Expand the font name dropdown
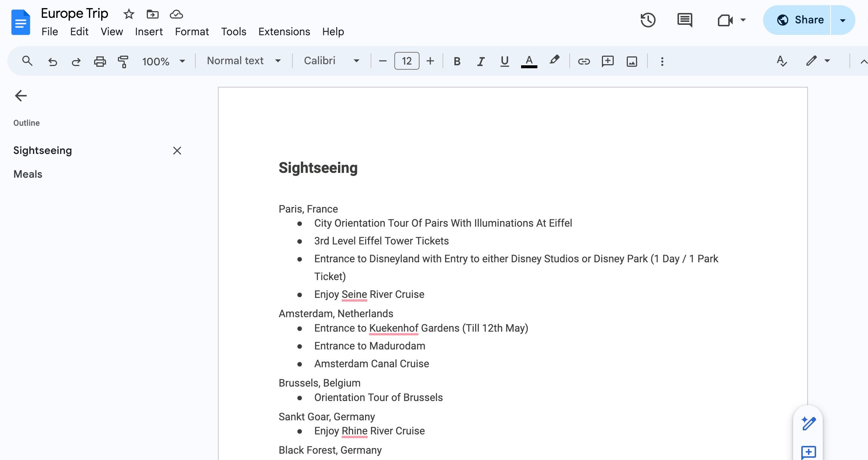 click(x=358, y=61)
